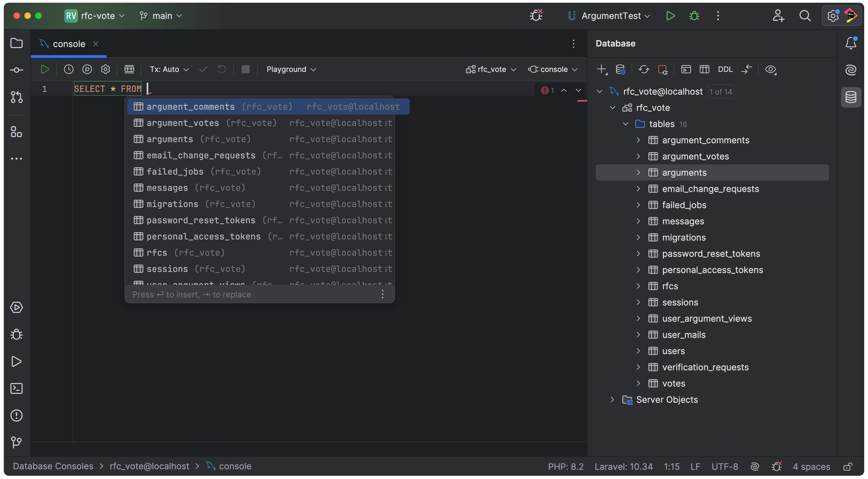868x479 pixels.
Task: Choose argument_votes from the completion list
Action: [x=183, y=123]
